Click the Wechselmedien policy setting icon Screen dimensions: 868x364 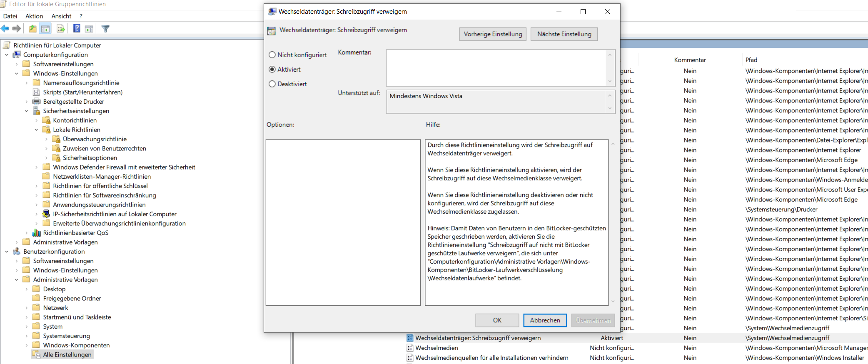point(410,348)
